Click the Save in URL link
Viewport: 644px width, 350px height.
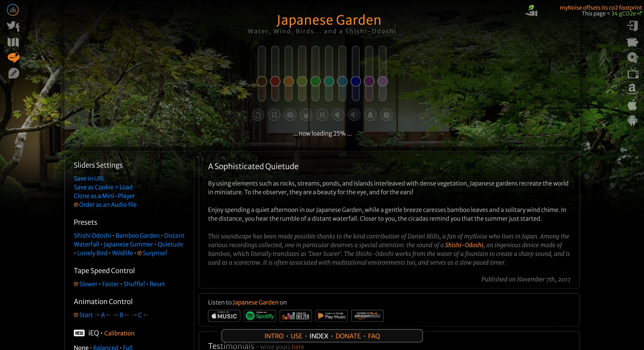[89, 179]
